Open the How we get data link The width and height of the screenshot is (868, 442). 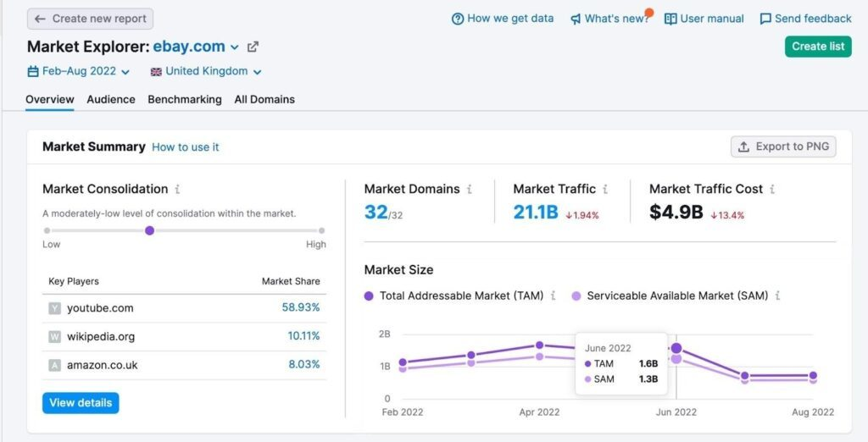click(x=503, y=19)
